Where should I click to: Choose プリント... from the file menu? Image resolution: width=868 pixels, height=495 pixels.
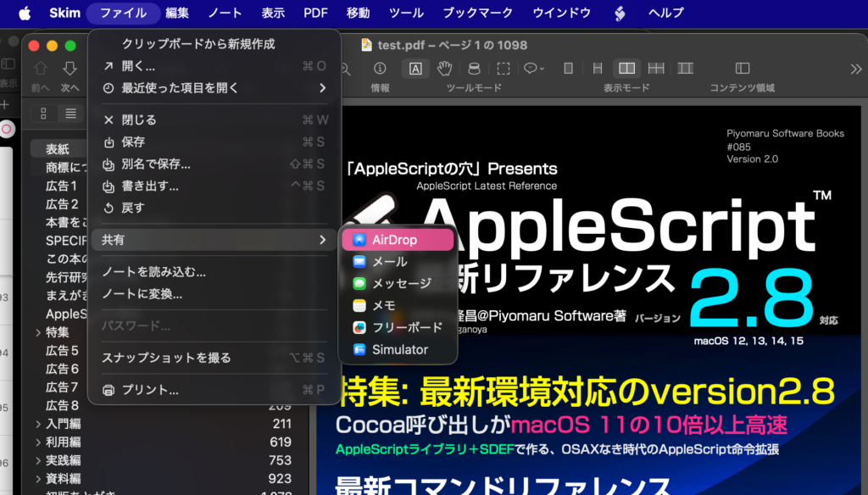[140, 390]
